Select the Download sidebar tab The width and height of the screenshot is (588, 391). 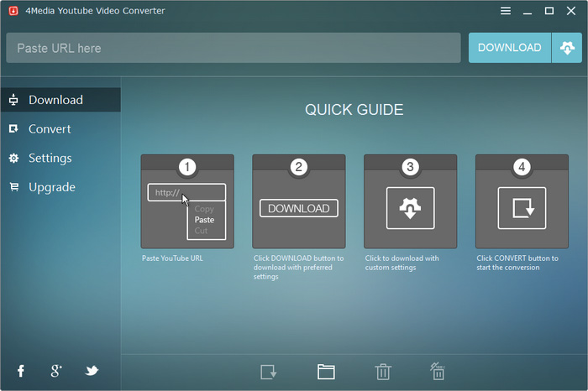[x=60, y=100]
